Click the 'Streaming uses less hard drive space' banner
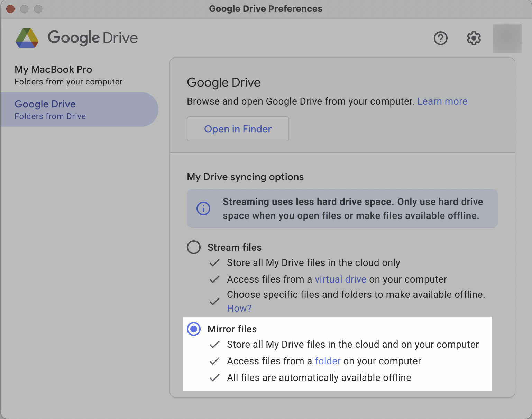The height and width of the screenshot is (419, 532). click(352, 208)
